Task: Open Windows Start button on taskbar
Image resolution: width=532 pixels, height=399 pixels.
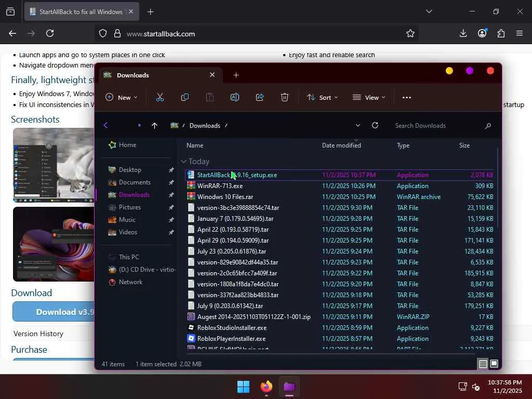Action: [243, 387]
